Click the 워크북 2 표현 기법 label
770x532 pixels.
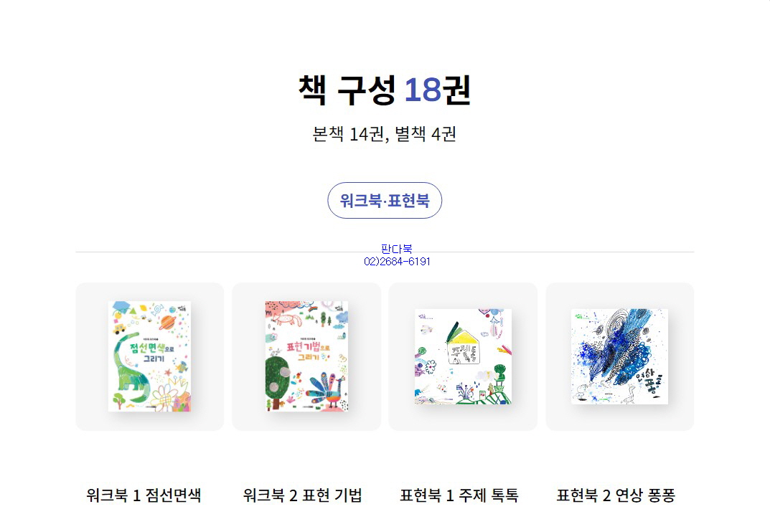[303, 495]
